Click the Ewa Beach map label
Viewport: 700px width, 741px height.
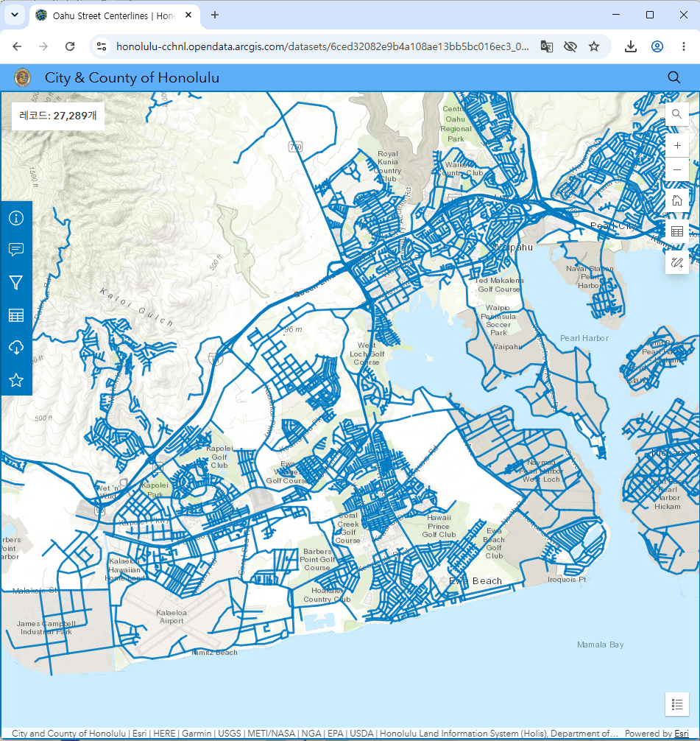(475, 581)
